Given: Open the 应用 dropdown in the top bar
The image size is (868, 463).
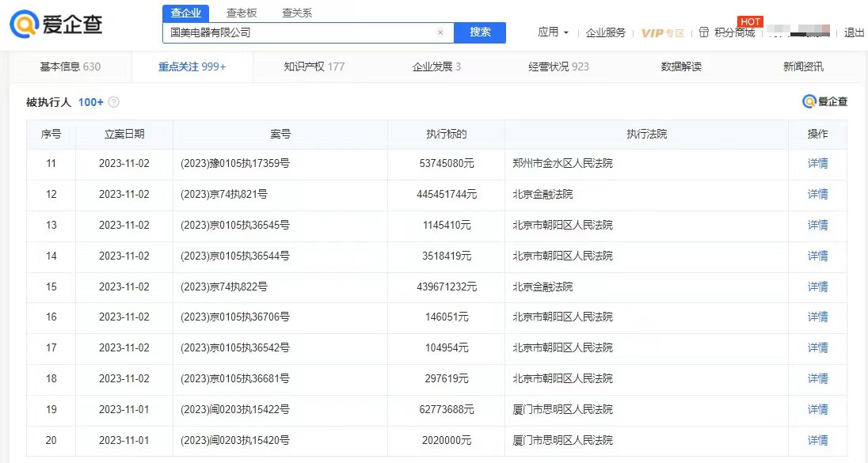Looking at the screenshot, I should (x=553, y=32).
